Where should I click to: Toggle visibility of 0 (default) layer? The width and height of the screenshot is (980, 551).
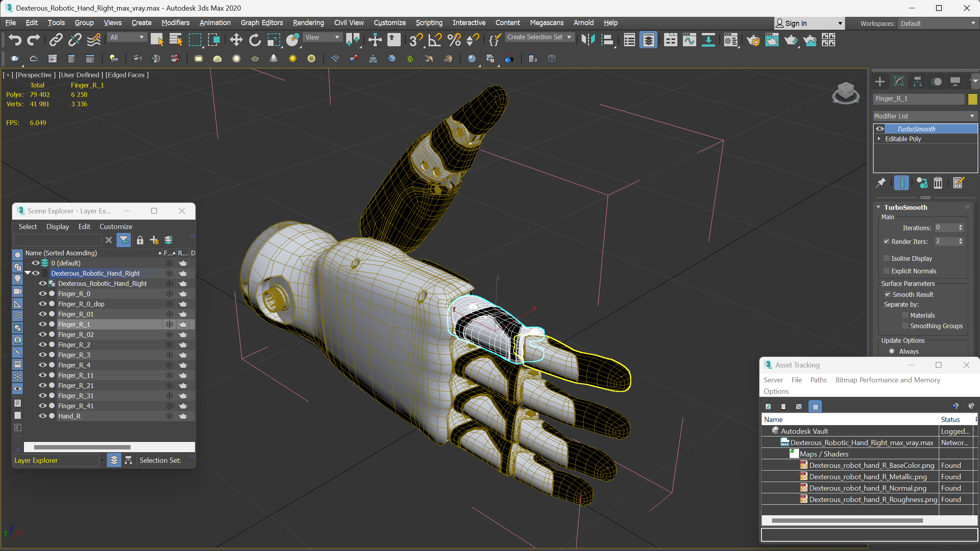35,263
